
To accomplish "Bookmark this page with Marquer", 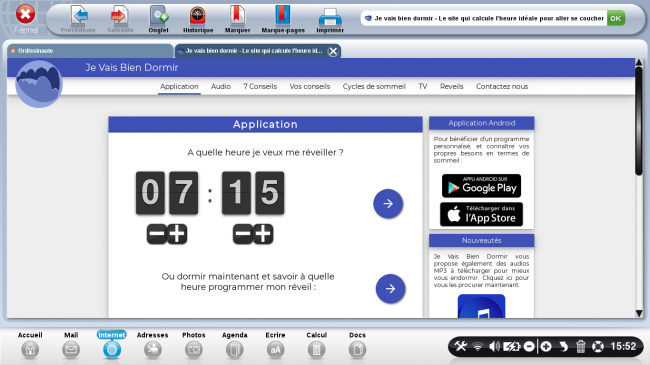I will [x=237, y=19].
